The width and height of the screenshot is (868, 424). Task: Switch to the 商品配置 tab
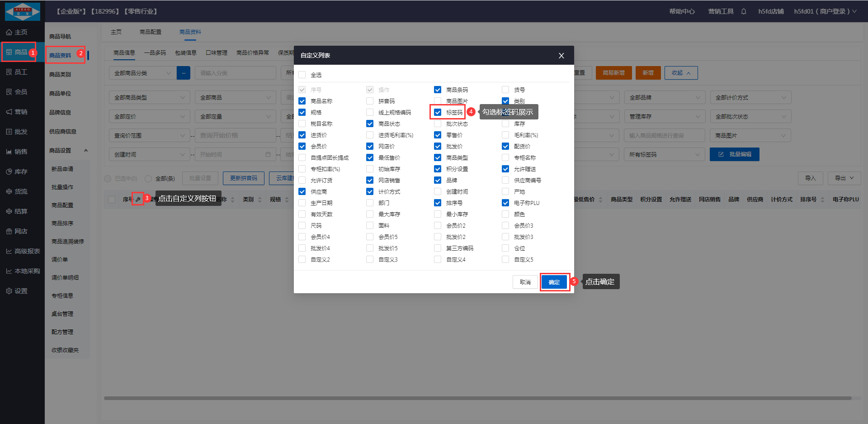pos(150,32)
